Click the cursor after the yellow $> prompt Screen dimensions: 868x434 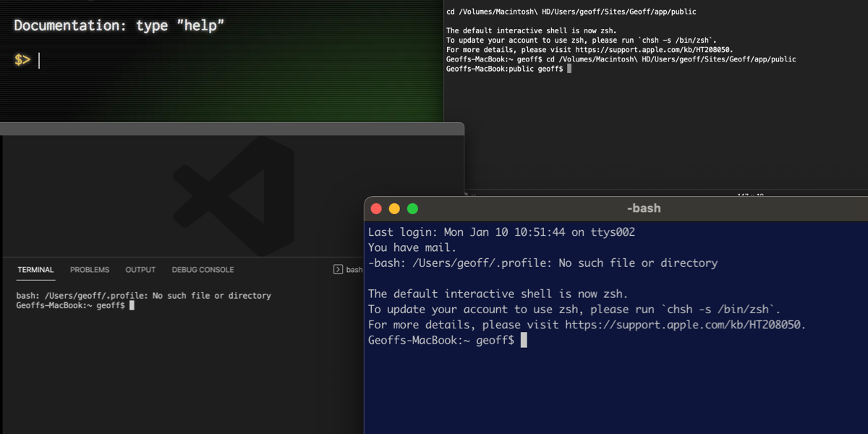39,60
